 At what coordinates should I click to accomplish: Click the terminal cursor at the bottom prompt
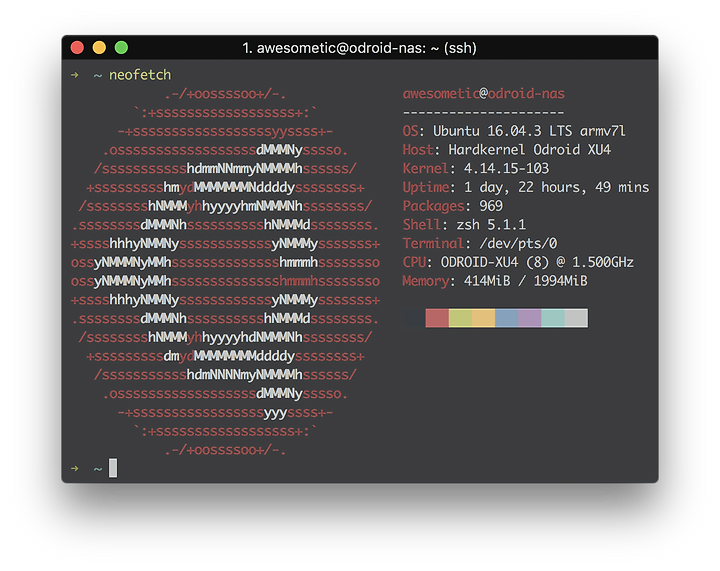(x=113, y=468)
